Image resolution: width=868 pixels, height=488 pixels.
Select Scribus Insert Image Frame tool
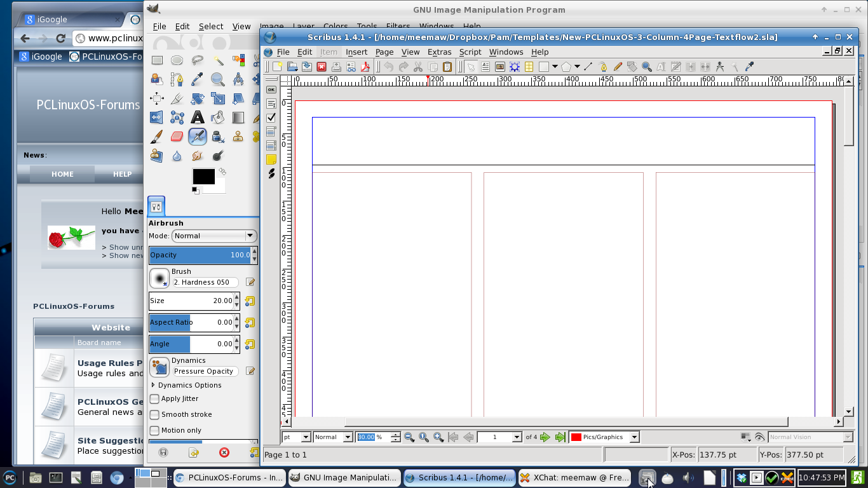click(x=500, y=67)
